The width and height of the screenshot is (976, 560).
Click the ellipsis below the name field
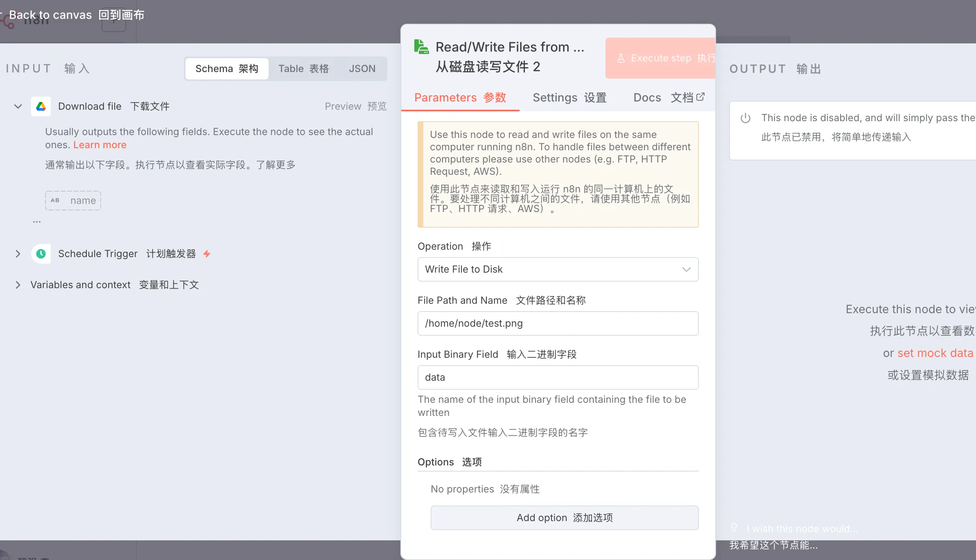point(37,222)
